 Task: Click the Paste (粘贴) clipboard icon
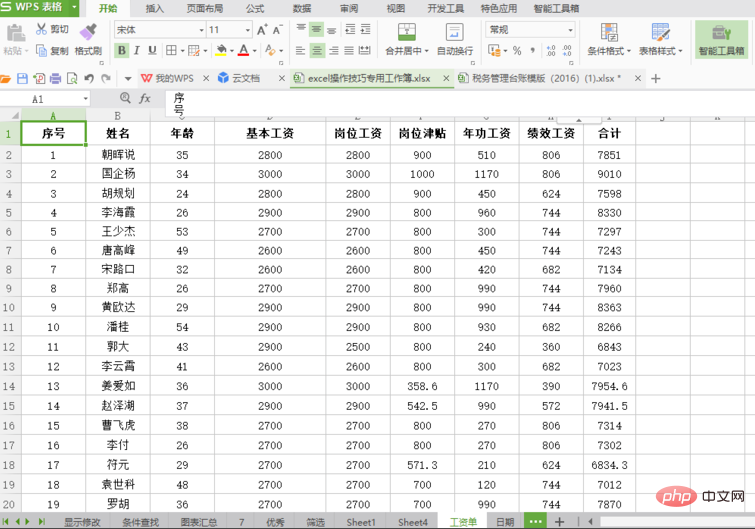pos(15,33)
